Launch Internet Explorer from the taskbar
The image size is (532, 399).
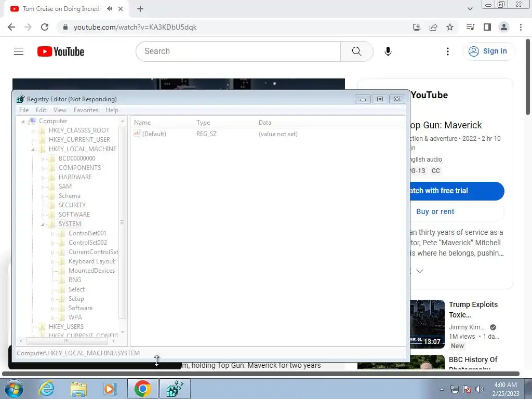click(46, 389)
